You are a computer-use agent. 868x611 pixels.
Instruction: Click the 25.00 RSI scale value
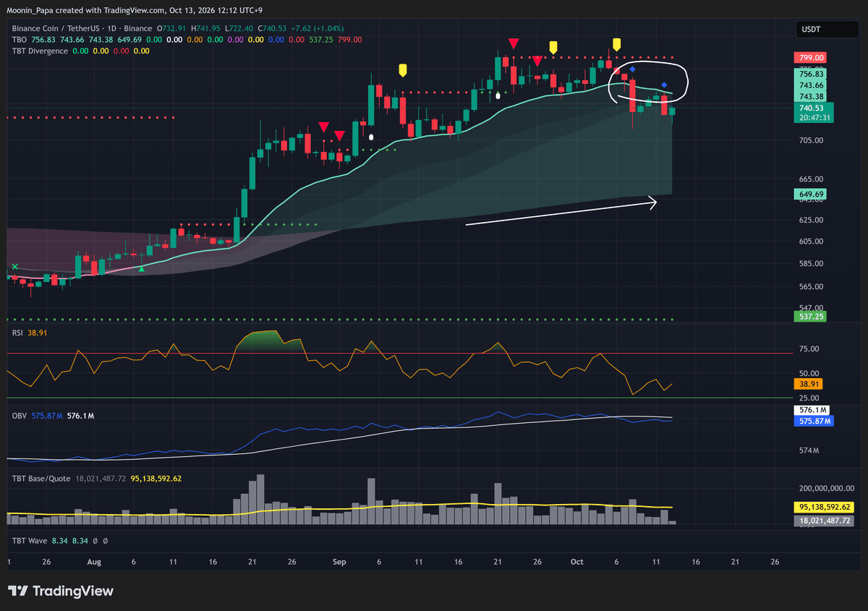click(809, 398)
